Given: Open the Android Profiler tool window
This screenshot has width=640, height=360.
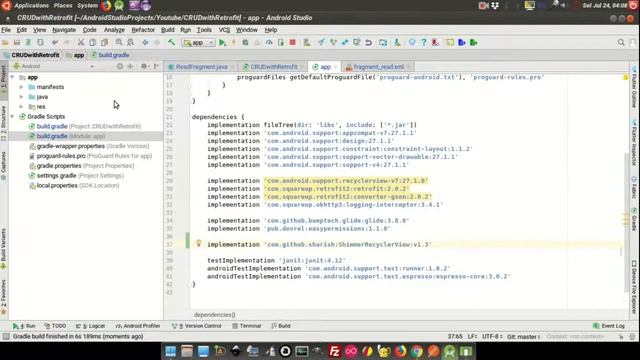Looking at the screenshot, I should pyautogui.click(x=138, y=326).
